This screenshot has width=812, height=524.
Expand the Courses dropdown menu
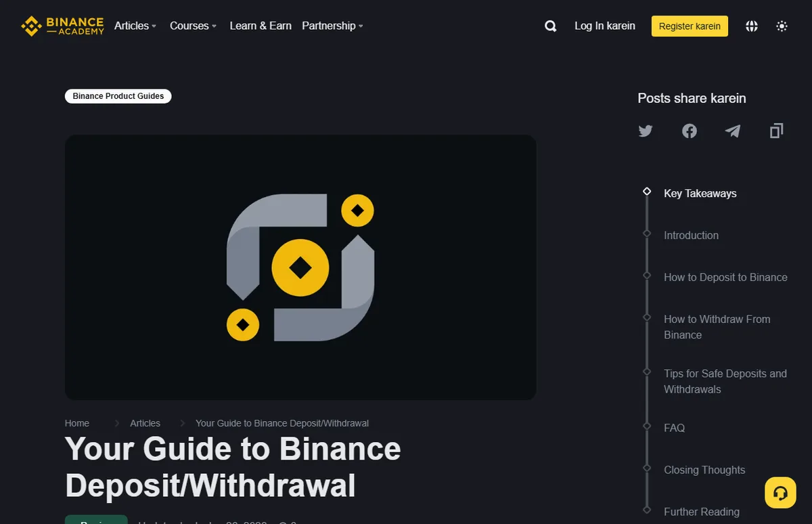point(194,26)
